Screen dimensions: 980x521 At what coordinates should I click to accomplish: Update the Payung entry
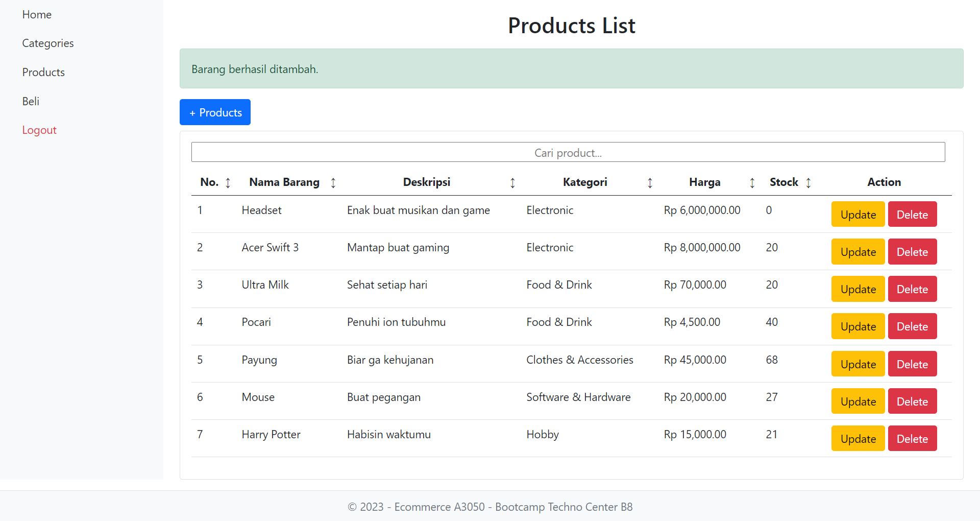[857, 364]
